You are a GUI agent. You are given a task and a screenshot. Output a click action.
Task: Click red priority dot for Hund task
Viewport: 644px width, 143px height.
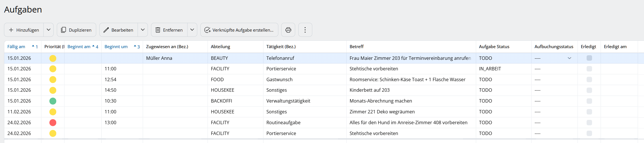point(53,122)
